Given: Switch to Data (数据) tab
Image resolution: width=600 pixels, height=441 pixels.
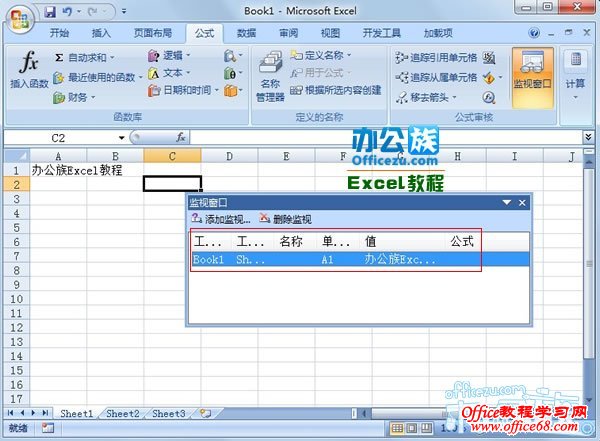Looking at the screenshot, I should click(x=246, y=33).
